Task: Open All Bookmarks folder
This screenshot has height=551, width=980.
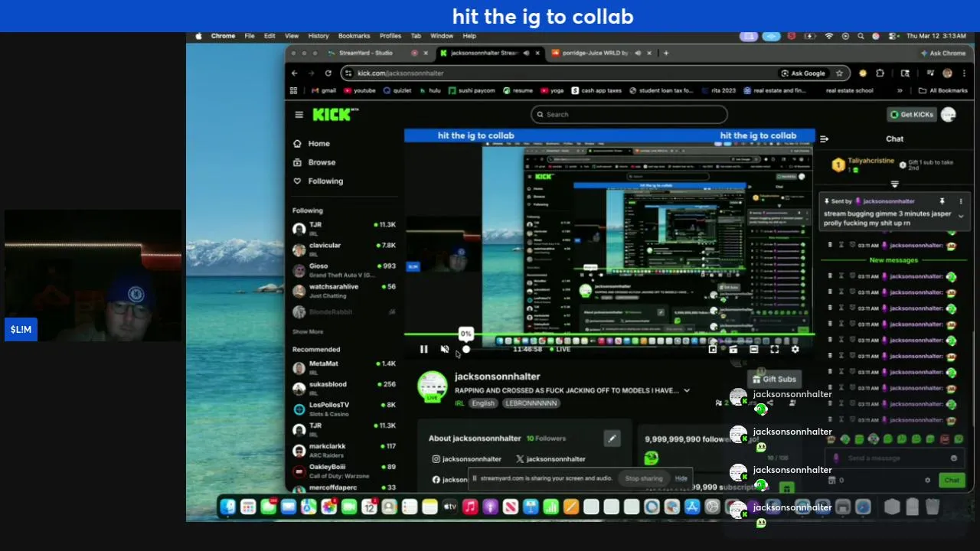Action: (x=942, y=90)
